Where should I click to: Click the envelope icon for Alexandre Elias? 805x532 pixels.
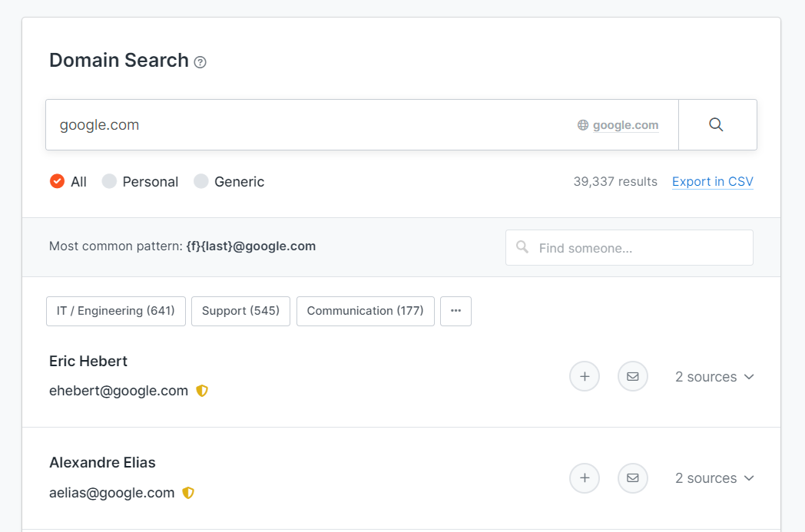tap(633, 478)
